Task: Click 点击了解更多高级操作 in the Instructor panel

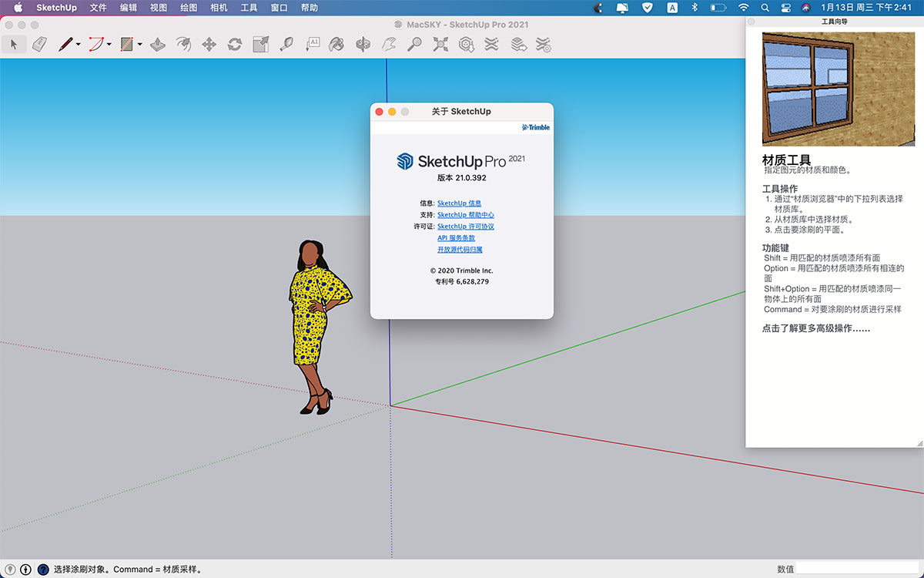Action: click(816, 328)
